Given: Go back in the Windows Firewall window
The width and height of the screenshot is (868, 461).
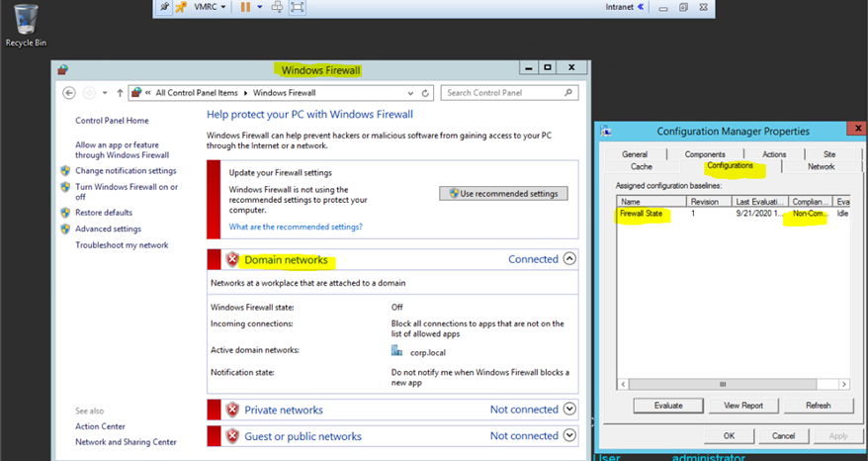Looking at the screenshot, I should [x=68, y=93].
